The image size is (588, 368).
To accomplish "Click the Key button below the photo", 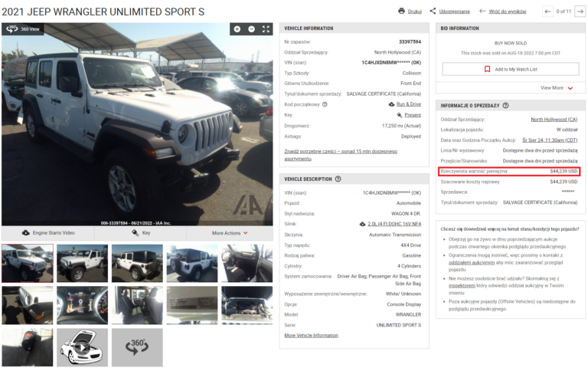I will pos(141,233).
